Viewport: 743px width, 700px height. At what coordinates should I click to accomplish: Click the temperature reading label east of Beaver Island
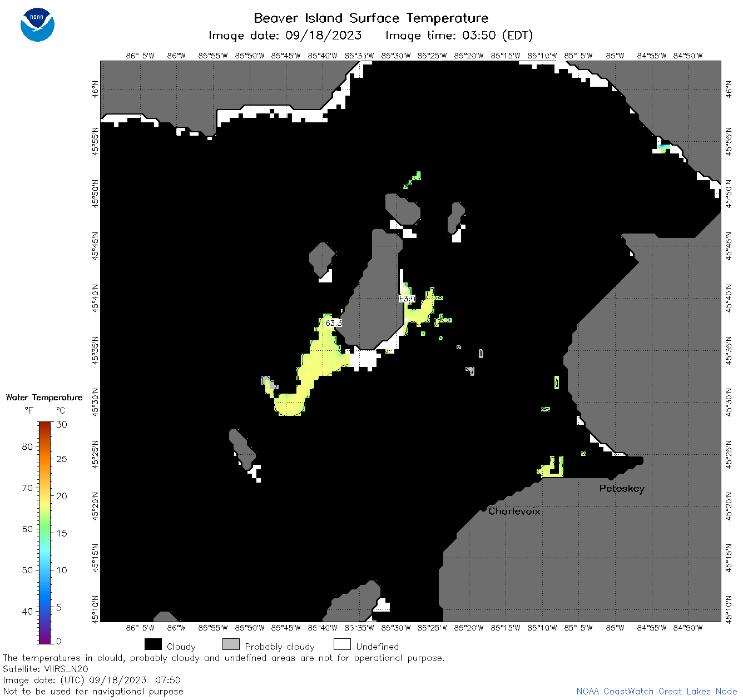[x=407, y=299]
